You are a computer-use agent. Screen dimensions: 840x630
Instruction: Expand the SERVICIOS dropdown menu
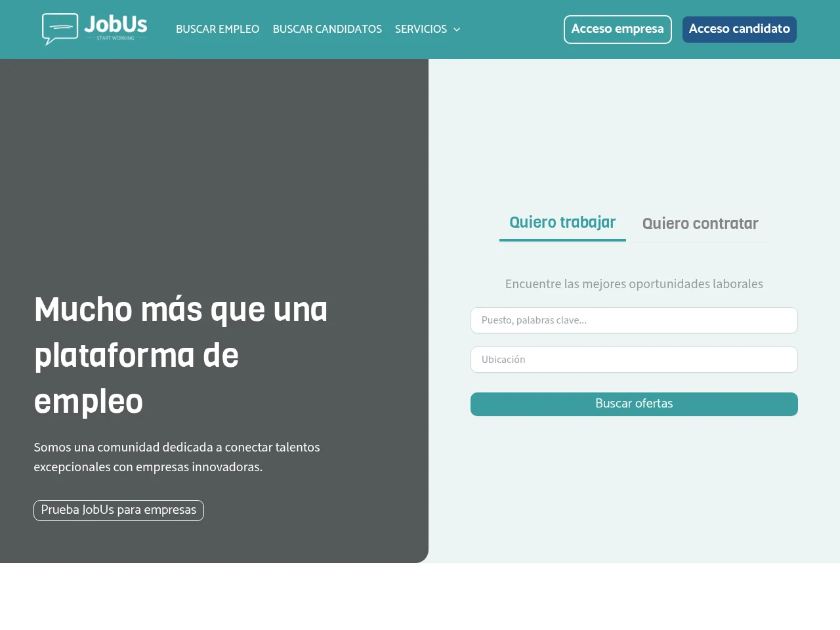[x=428, y=30]
